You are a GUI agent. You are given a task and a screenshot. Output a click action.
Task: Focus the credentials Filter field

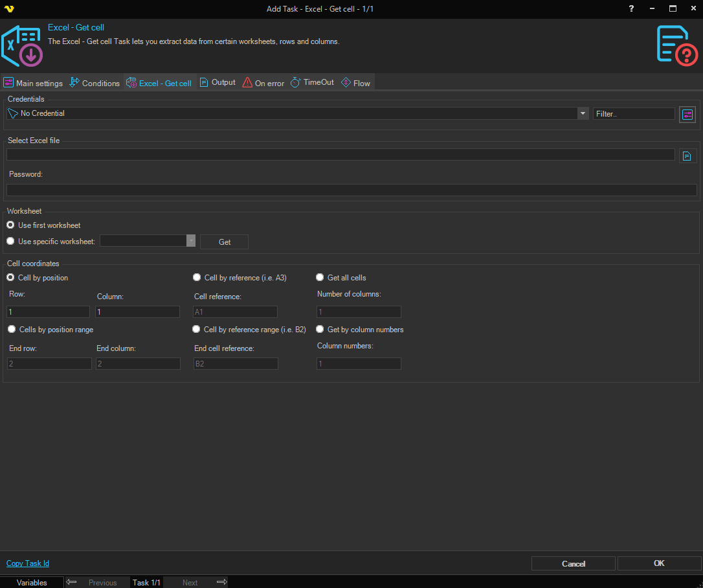(x=634, y=114)
